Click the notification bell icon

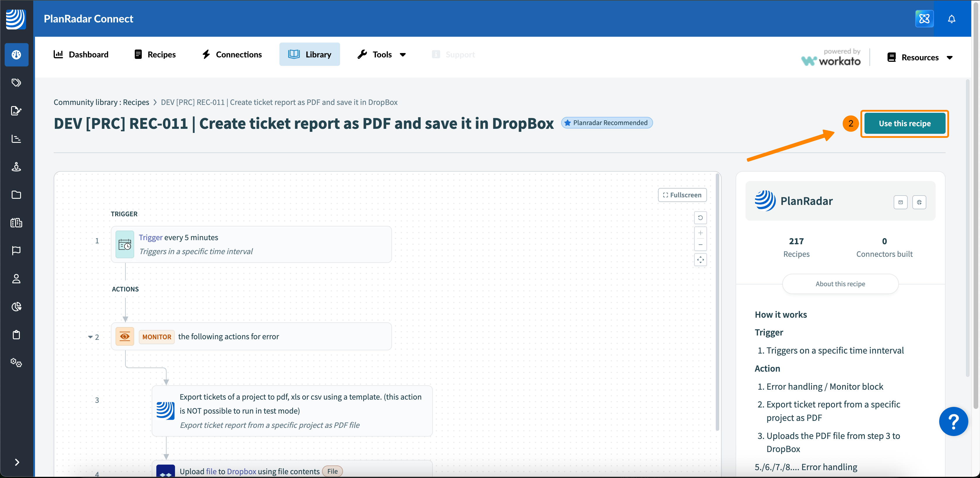[951, 19]
